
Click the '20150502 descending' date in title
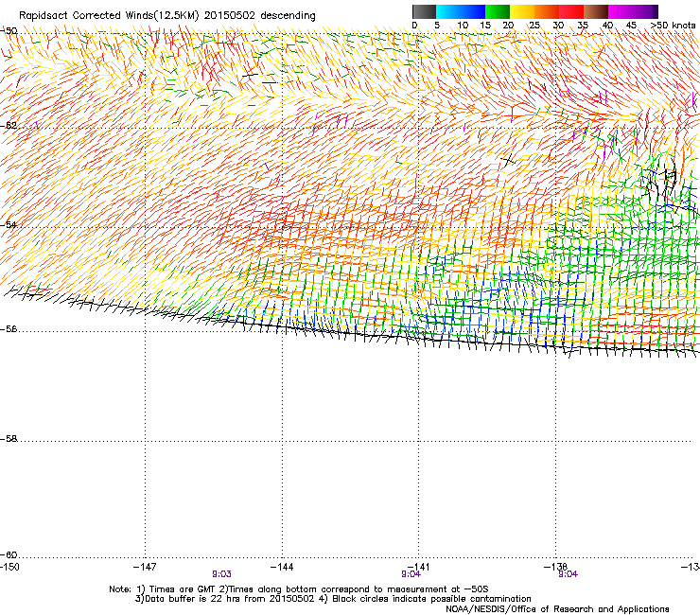[260, 16]
